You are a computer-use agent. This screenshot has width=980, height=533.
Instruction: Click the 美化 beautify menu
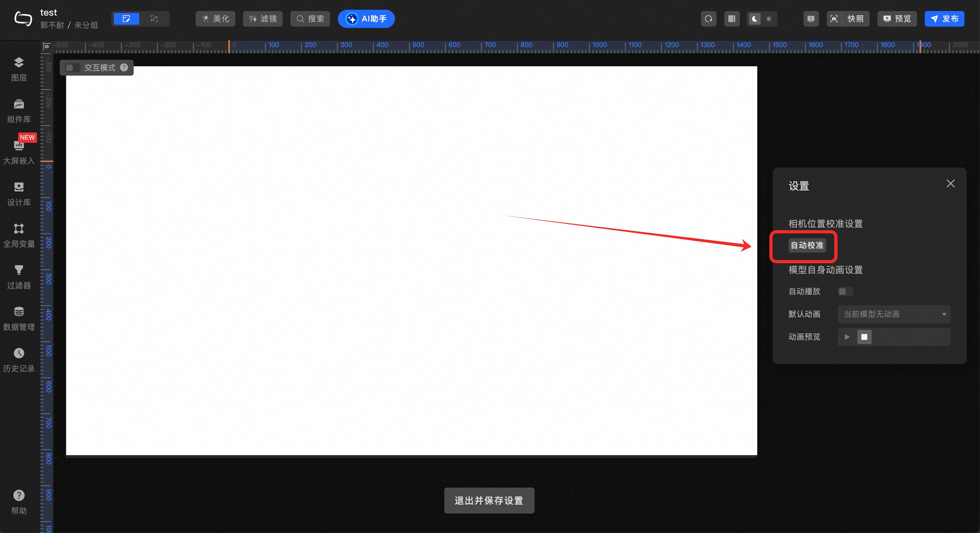[215, 19]
